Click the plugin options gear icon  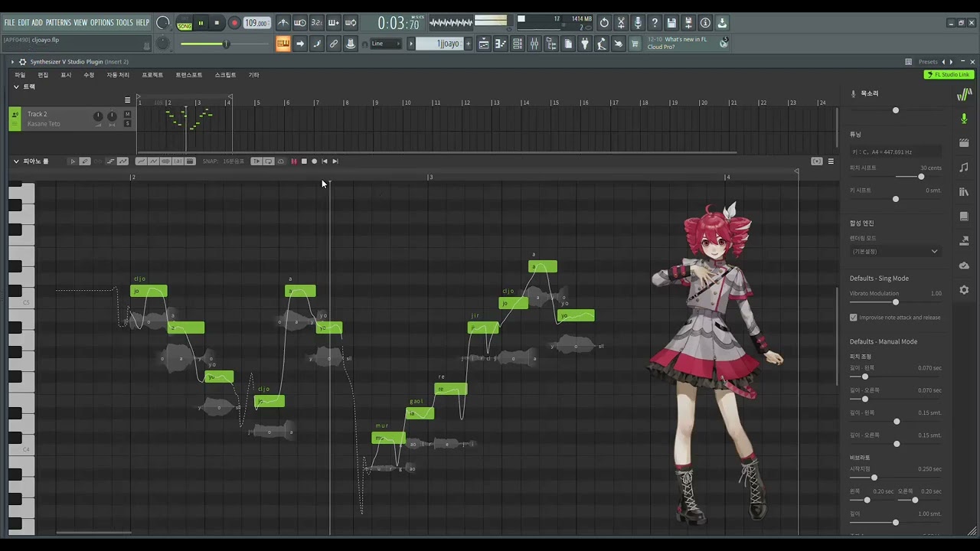(x=22, y=62)
